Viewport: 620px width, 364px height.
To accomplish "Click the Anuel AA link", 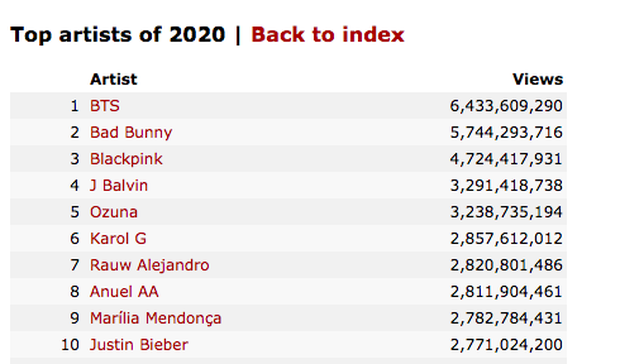I will point(124,292).
